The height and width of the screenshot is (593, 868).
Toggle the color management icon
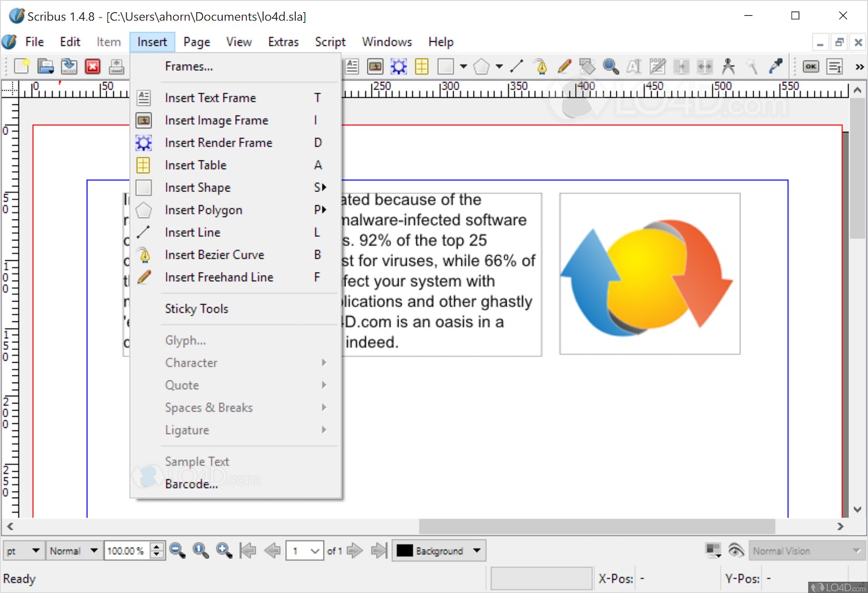(714, 550)
